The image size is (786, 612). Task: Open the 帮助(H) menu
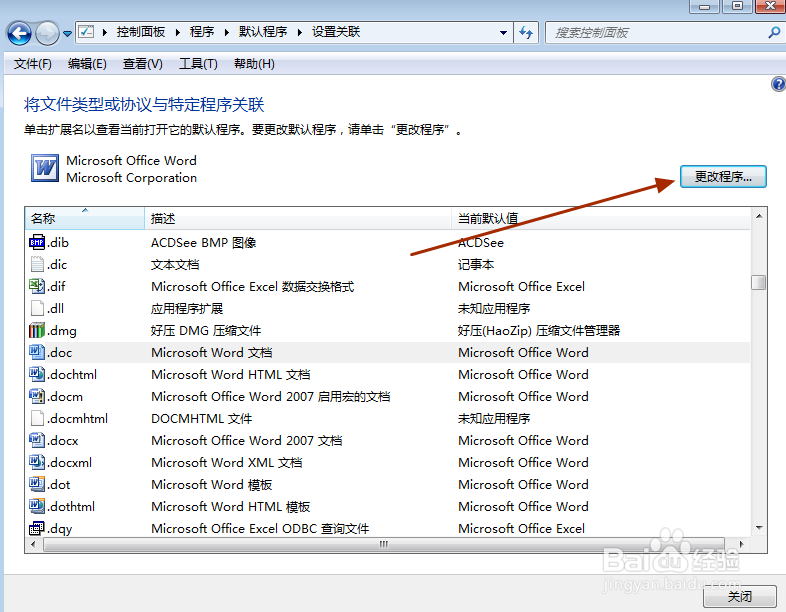tap(254, 64)
